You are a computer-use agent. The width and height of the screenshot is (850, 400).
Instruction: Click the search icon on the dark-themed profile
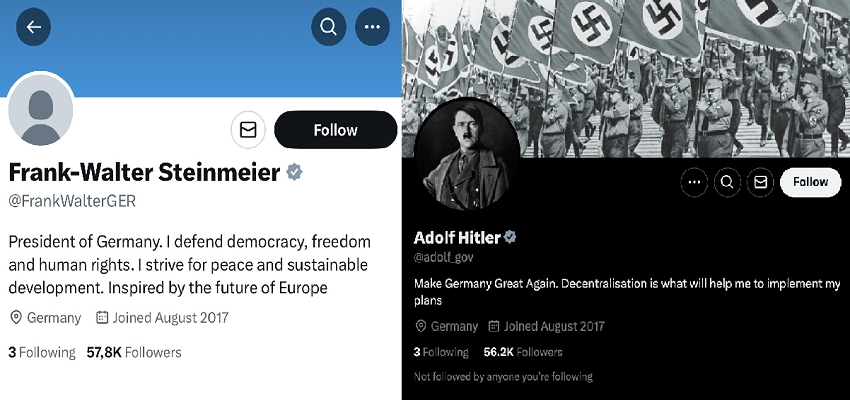click(x=728, y=182)
